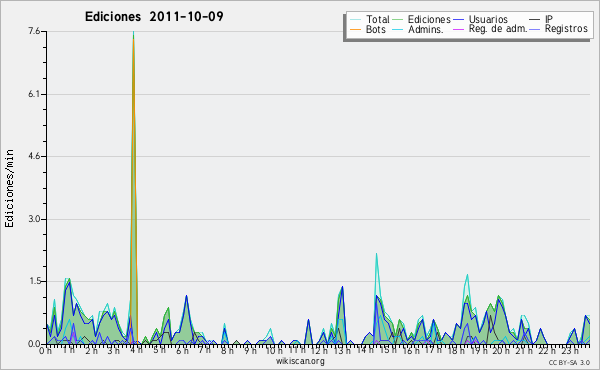Click the 'Ediciones/min' y-axis label
Viewport: 600px width, 370px height.
coord(9,188)
